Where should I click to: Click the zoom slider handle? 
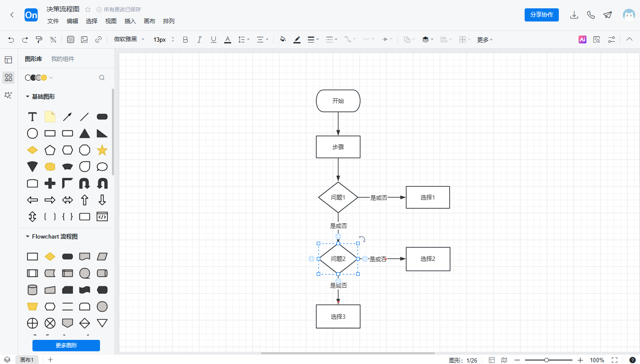(x=547, y=360)
